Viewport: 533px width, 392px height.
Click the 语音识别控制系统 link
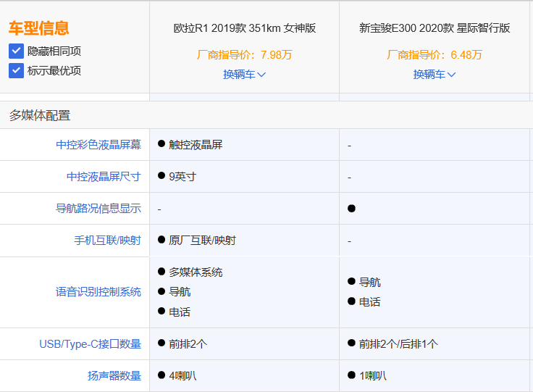tap(98, 292)
